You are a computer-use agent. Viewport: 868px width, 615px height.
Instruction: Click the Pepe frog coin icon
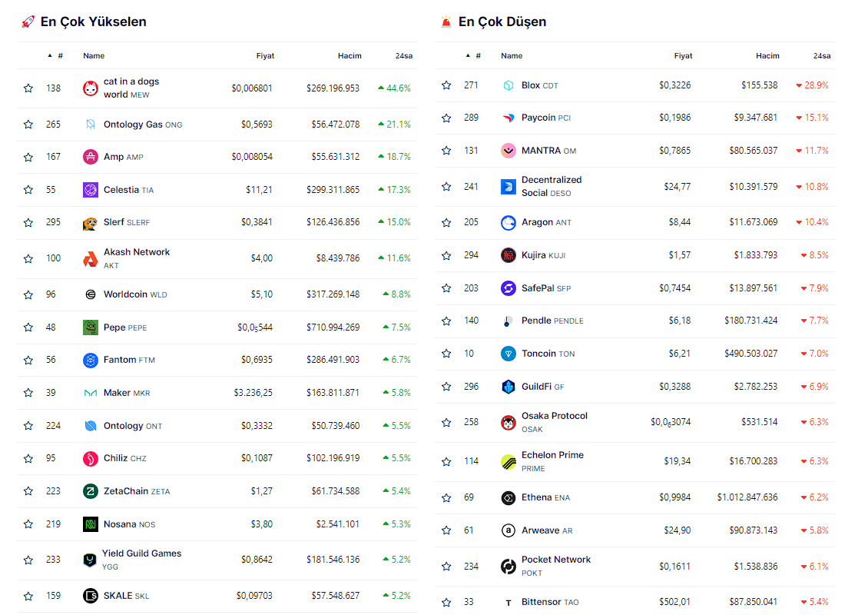[x=91, y=327]
